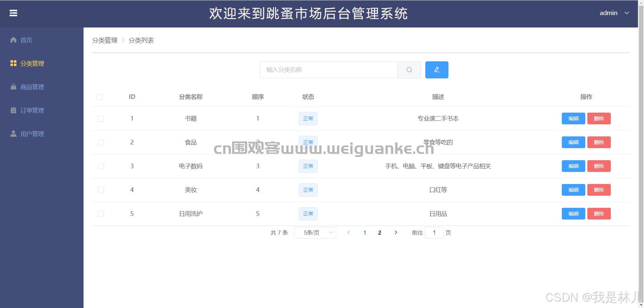Open the 5条/页 page size dropdown
Viewport: 644px width, 308px height.
[315, 233]
